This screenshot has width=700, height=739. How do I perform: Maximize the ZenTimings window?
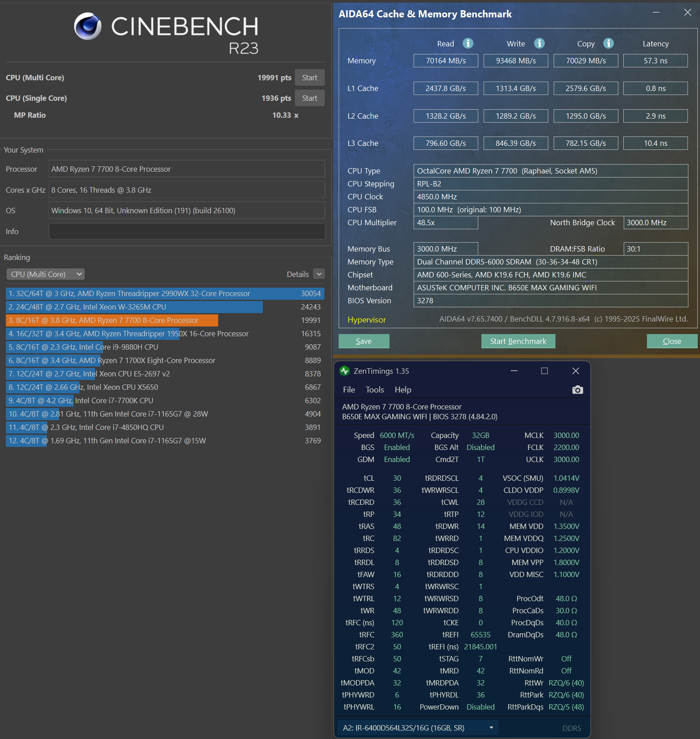point(544,371)
